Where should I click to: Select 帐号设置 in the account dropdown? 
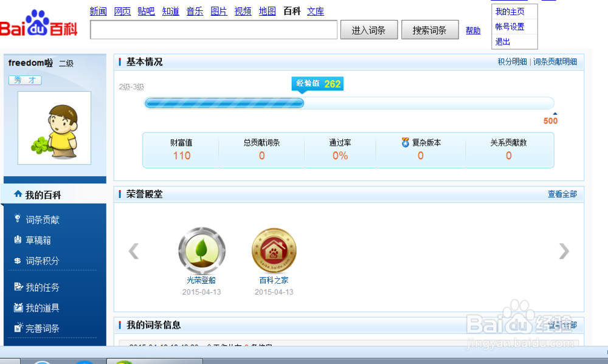pos(511,27)
